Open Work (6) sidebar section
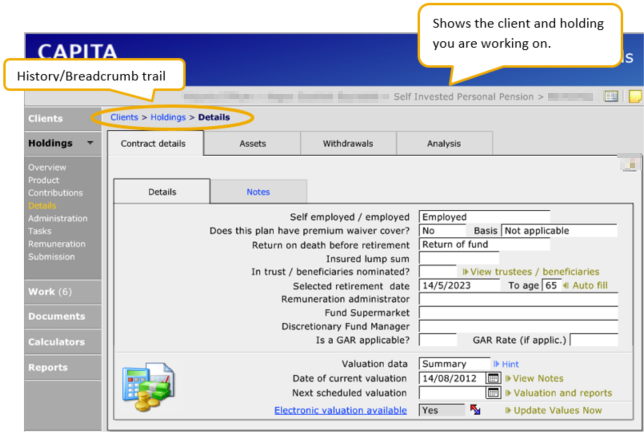The image size is (644, 436). tap(63, 292)
